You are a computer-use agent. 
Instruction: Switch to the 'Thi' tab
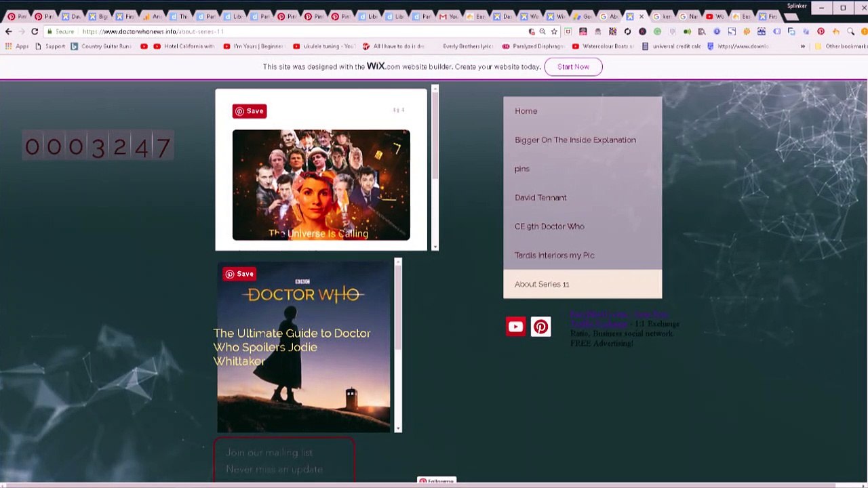tap(178, 16)
